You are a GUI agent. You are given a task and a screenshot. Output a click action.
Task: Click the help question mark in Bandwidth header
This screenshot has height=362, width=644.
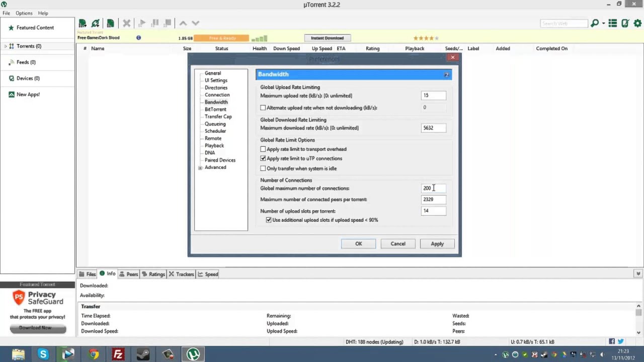(x=446, y=74)
